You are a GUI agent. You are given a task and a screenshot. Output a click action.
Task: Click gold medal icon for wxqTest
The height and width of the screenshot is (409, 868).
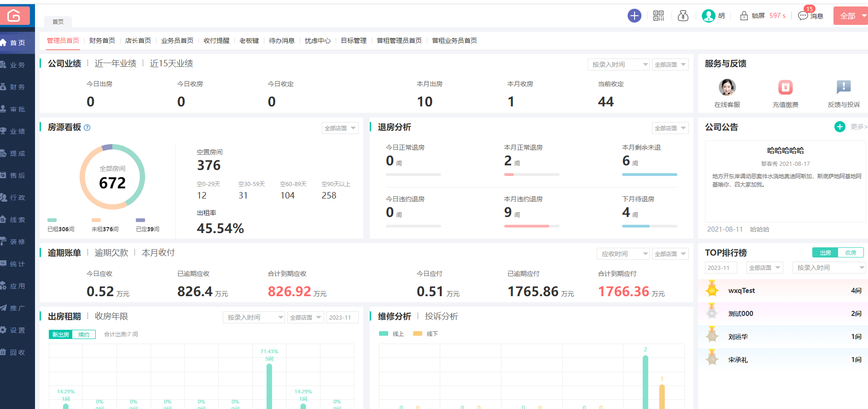tap(712, 290)
